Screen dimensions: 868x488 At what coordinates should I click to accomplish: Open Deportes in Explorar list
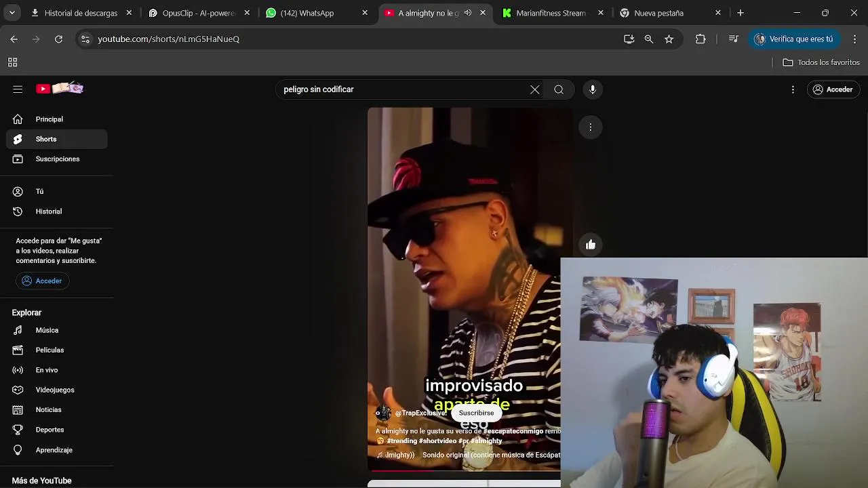point(57,430)
